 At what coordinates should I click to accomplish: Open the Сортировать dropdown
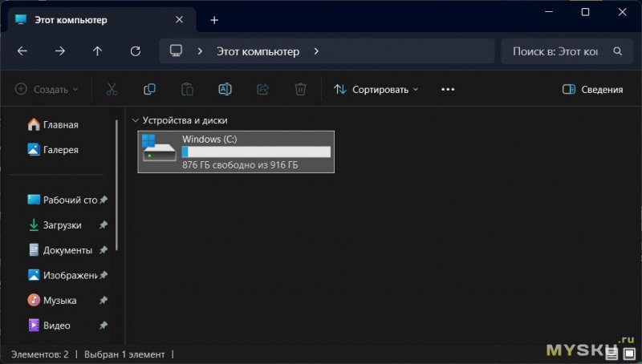376,90
